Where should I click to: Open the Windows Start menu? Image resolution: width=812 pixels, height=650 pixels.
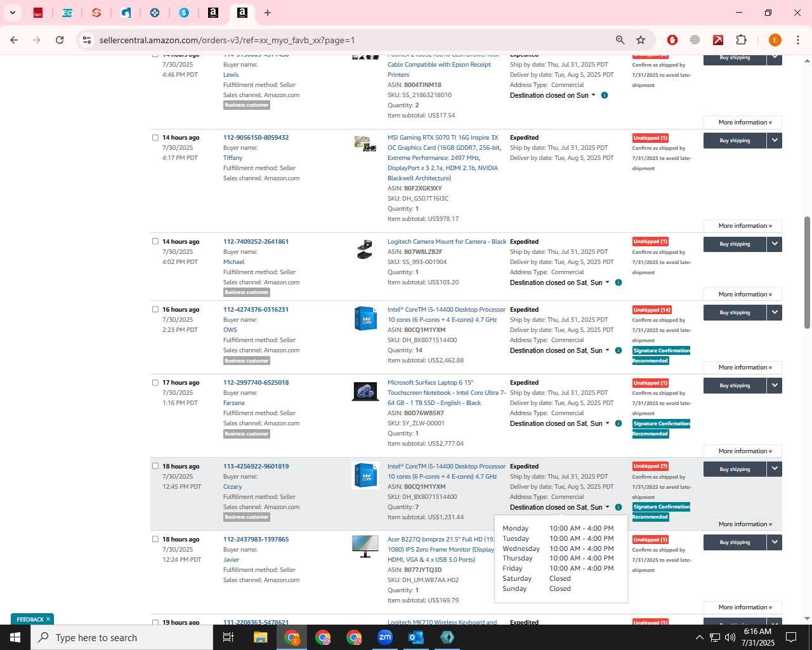pos(15,637)
